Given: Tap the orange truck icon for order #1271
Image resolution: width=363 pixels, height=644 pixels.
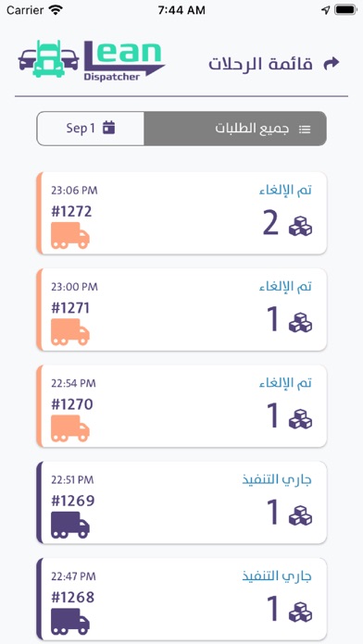Looking at the screenshot, I should pos(70,332).
